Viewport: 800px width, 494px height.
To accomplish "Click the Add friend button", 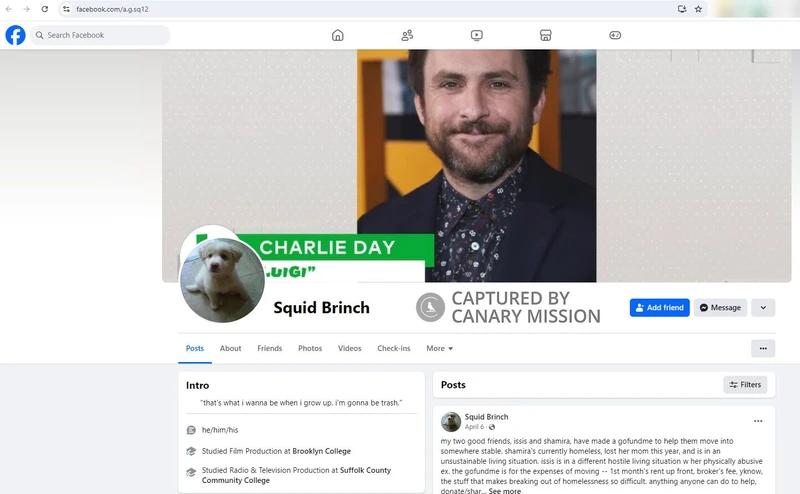I will [659, 308].
